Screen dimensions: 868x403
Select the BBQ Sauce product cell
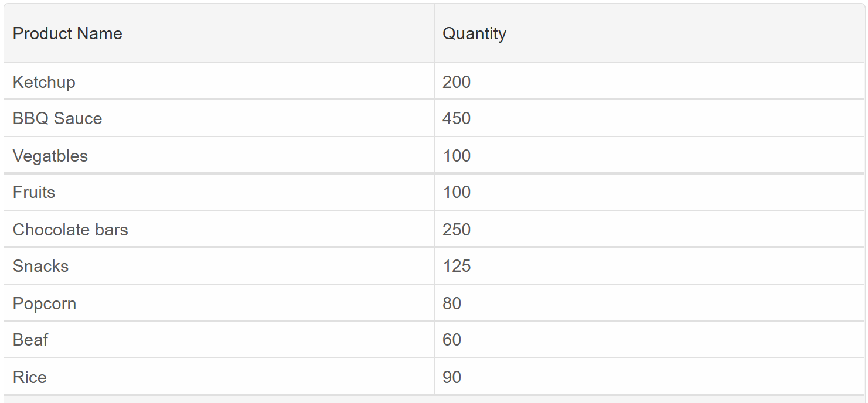click(x=219, y=118)
